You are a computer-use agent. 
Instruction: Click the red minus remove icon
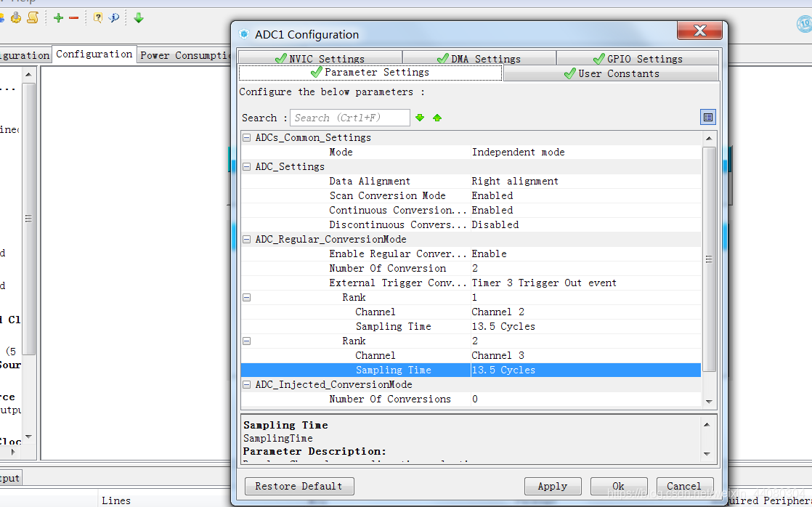click(x=73, y=18)
